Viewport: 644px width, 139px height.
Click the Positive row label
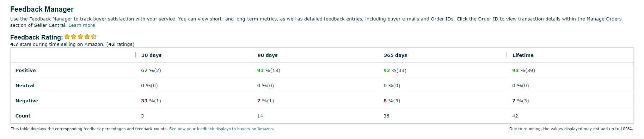tap(25, 71)
